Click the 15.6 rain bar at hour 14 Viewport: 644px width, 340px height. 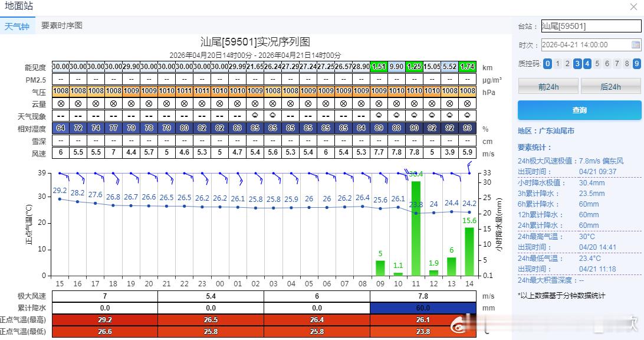pos(469,251)
